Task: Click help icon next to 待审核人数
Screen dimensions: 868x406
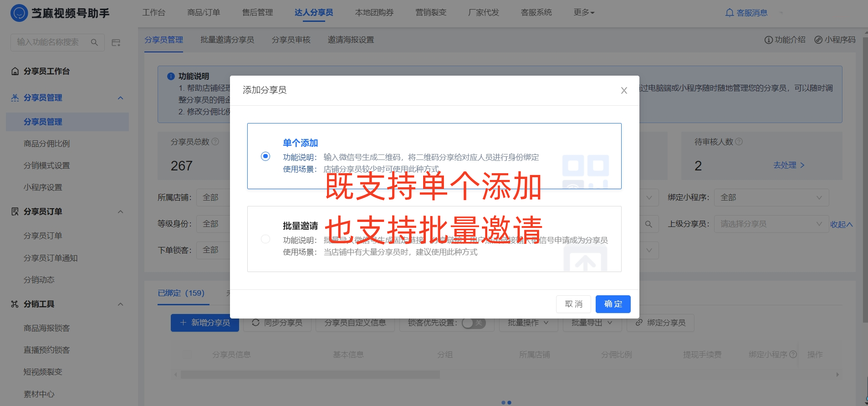Action: [739, 142]
